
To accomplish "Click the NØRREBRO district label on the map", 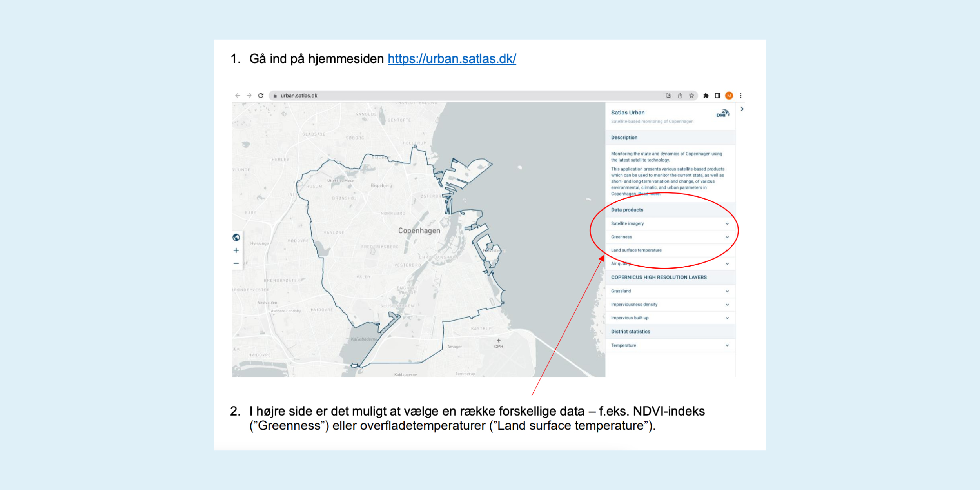I will pos(393,214).
